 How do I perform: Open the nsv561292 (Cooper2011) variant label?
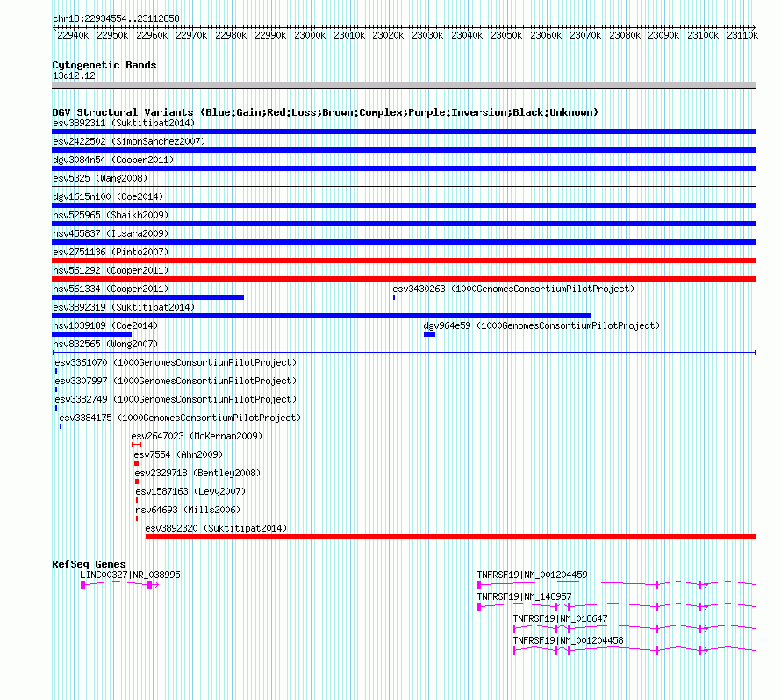pos(111,270)
